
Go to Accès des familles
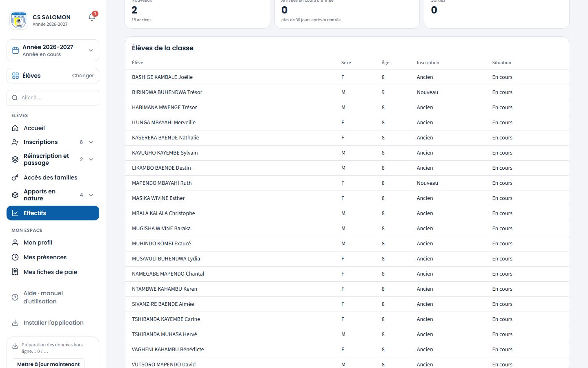(53, 177)
